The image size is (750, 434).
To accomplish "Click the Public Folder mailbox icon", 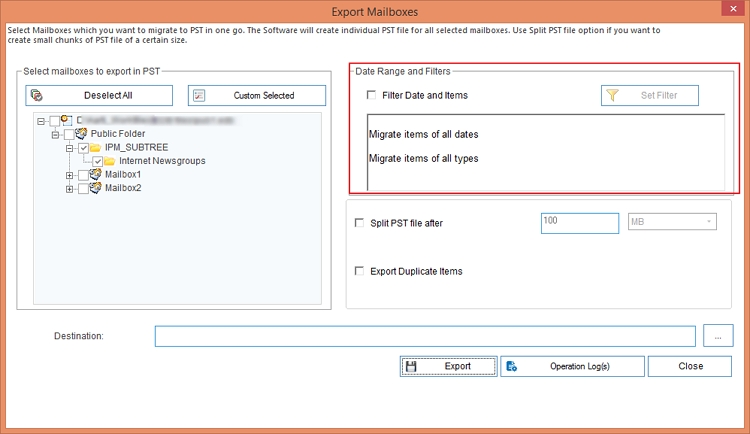I will click(x=81, y=133).
